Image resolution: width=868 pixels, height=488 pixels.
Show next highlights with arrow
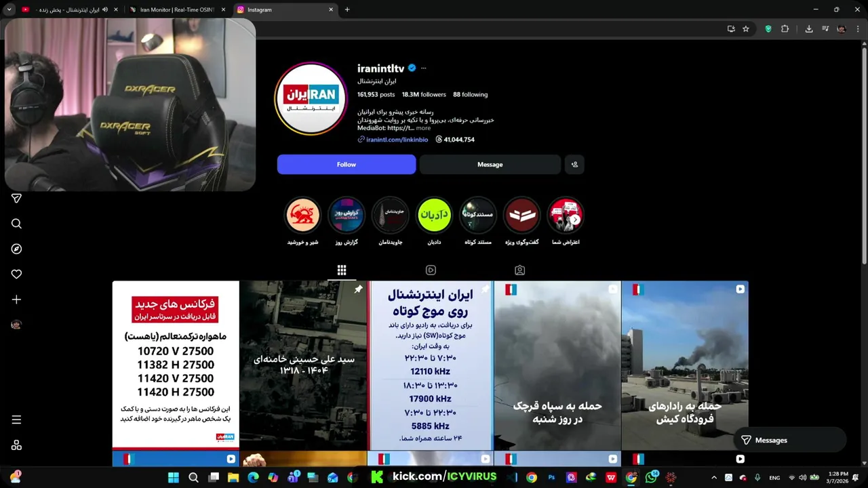tap(575, 220)
